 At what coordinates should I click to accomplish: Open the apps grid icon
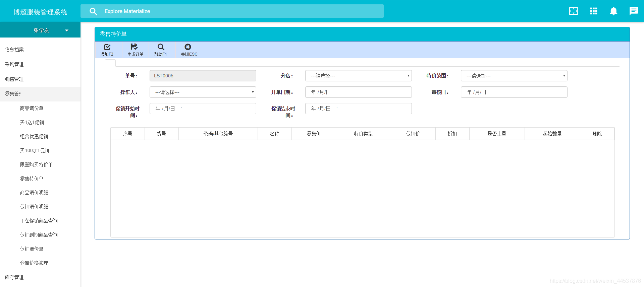click(x=594, y=11)
